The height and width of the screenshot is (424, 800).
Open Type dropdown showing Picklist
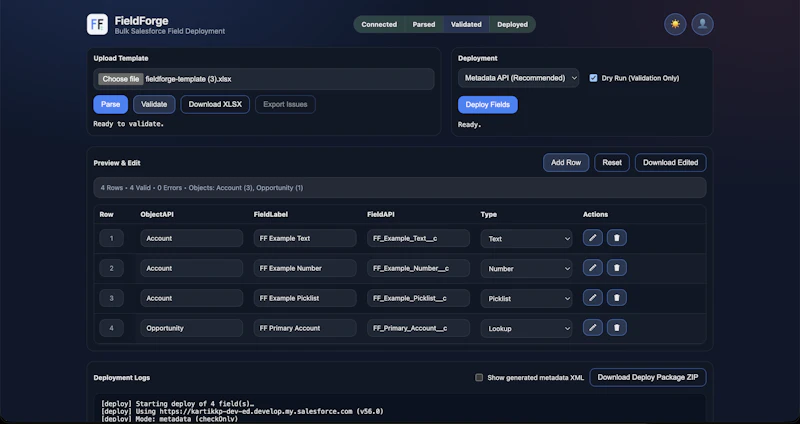(x=526, y=298)
